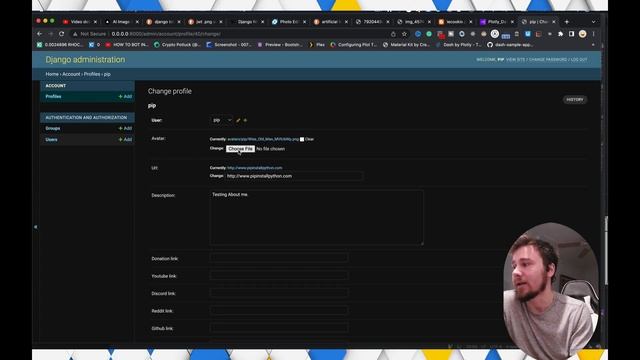The height and width of the screenshot is (360, 640).
Task: Reload the page with the refresh icon
Action: tap(62, 34)
